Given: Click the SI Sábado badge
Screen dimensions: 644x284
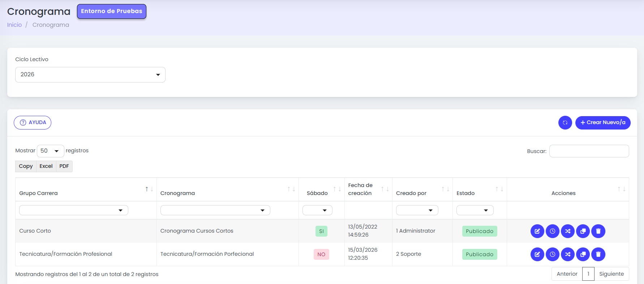Looking at the screenshot, I should point(321,231).
